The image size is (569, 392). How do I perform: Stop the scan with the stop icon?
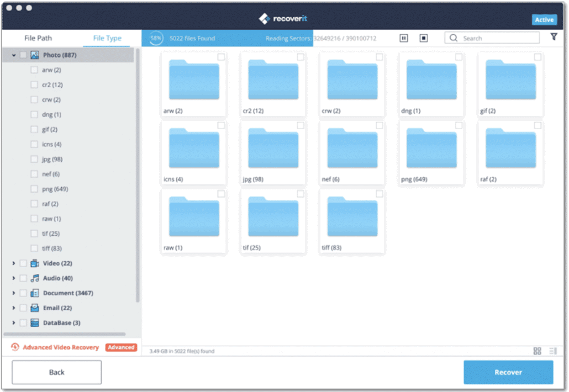pyautogui.click(x=424, y=38)
